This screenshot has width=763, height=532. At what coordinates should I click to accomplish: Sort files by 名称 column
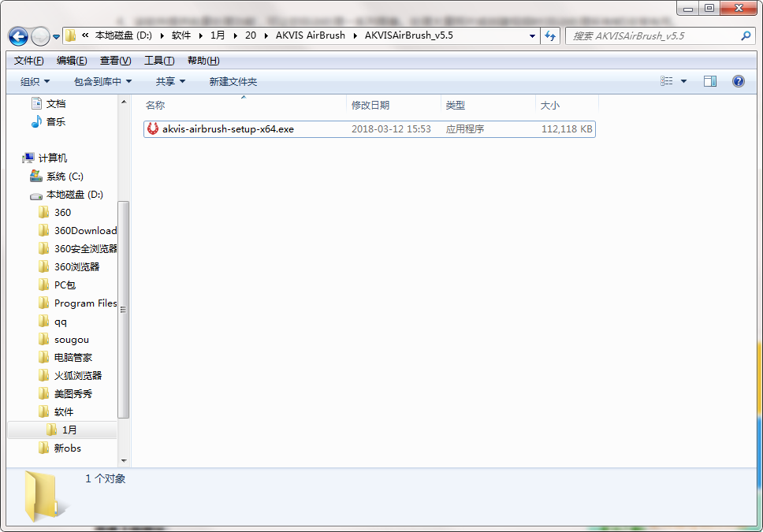tap(155, 105)
